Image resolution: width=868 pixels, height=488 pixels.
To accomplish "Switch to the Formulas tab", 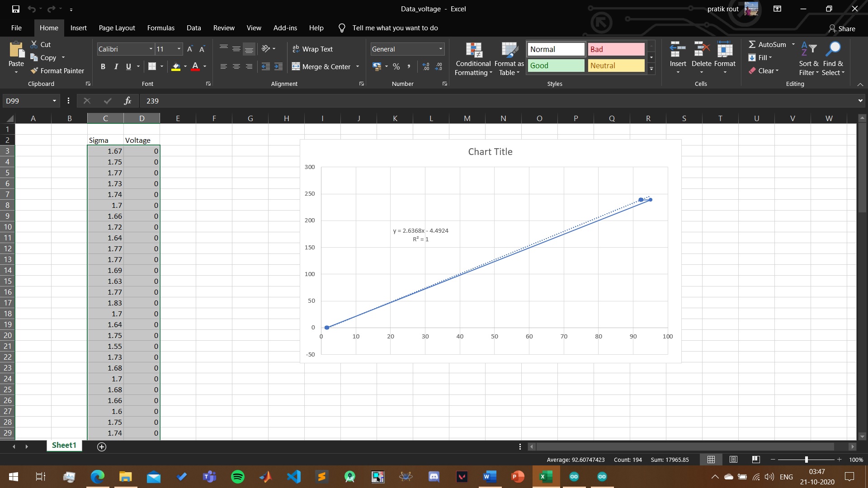I will coord(160,28).
